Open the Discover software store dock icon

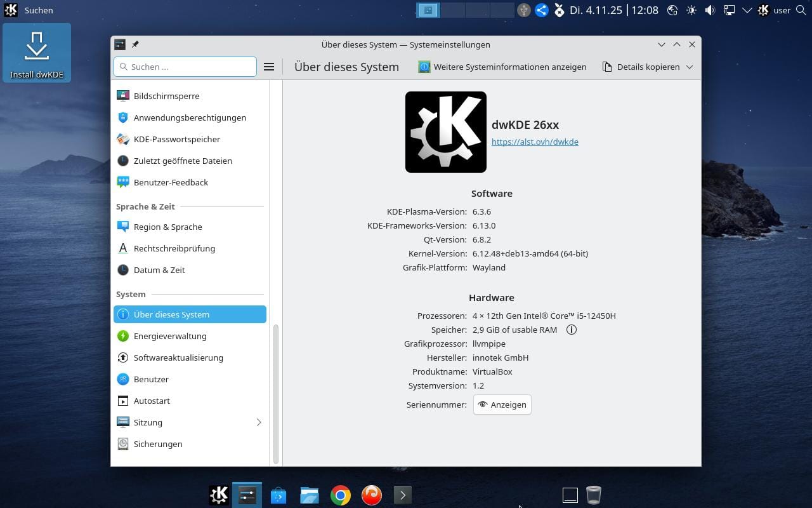coord(278,495)
